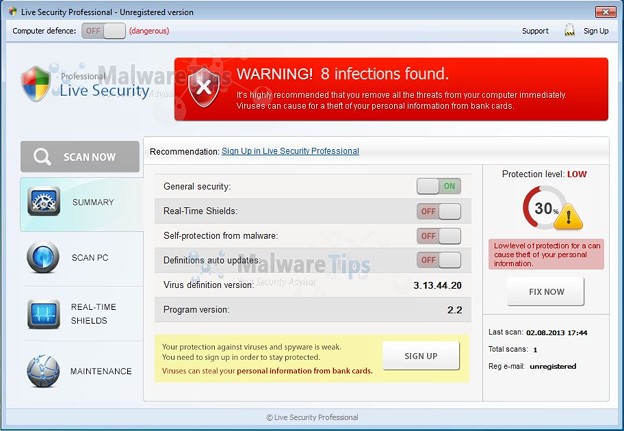Close the Live Security Professional window

click(605, 12)
